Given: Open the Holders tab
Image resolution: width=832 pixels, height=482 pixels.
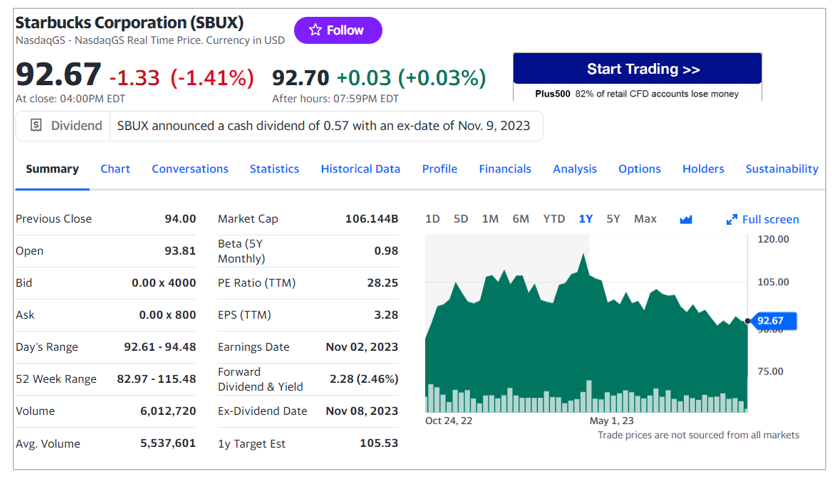Looking at the screenshot, I should click(703, 169).
